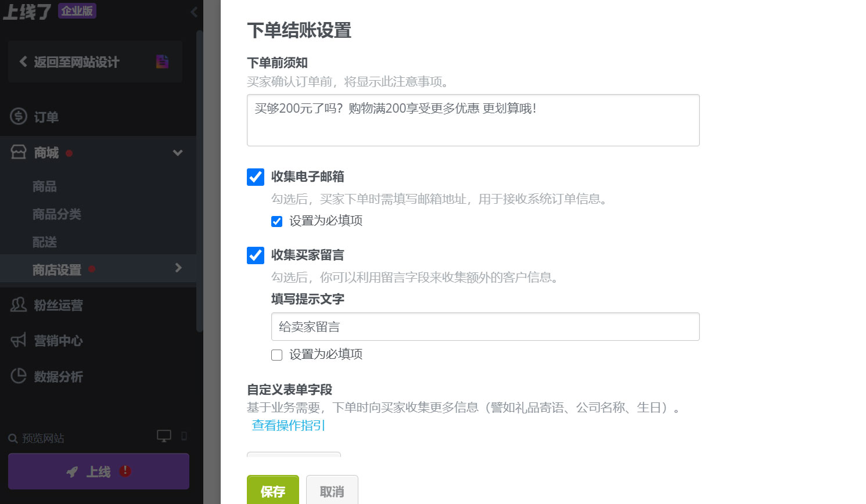This screenshot has width=866, height=504.
Task: Open 营销中心 via the megaphone icon
Action: [x=18, y=340]
